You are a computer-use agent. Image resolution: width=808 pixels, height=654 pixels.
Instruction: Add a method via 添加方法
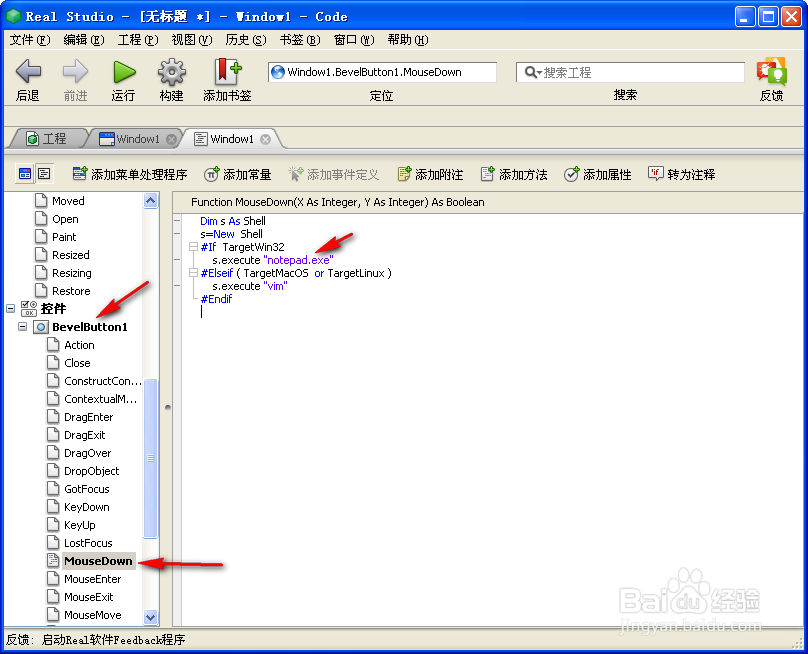pyautogui.click(x=514, y=175)
